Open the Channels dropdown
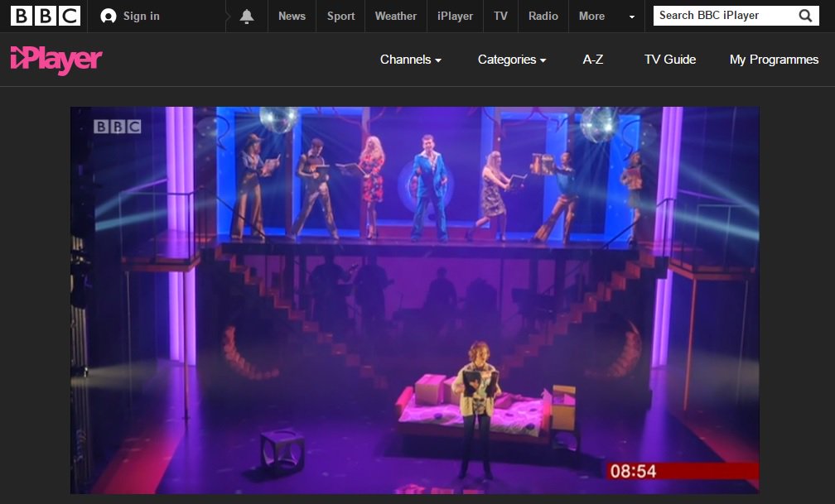Viewport: 835px width, 504px height. click(409, 60)
